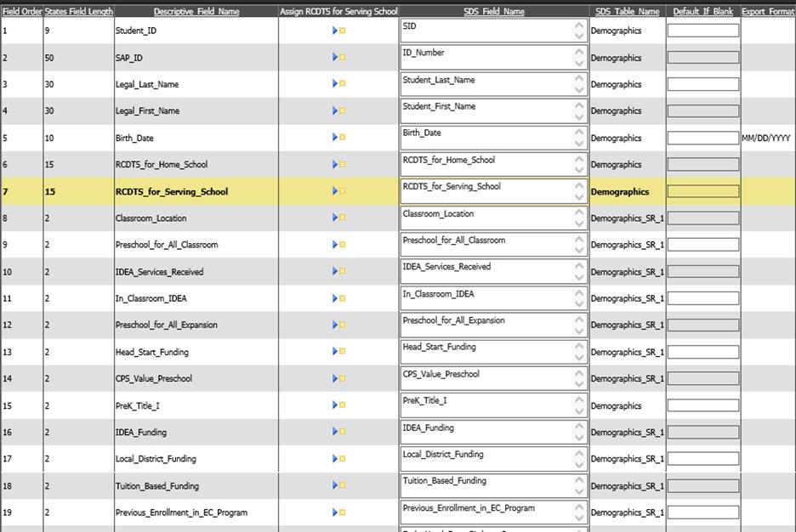Click the assign icon beside Legal_Last_Name
The image size is (796, 532).
tap(338, 84)
